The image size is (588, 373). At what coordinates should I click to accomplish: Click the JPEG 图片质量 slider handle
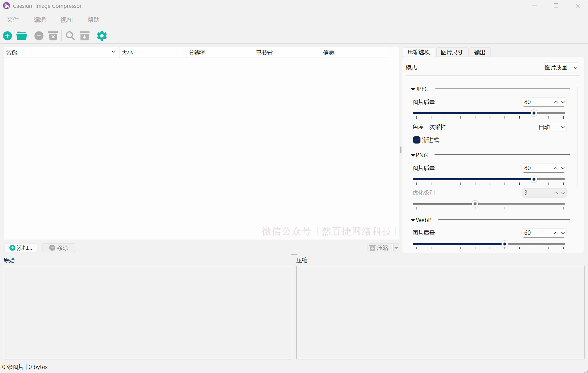(534, 113)
